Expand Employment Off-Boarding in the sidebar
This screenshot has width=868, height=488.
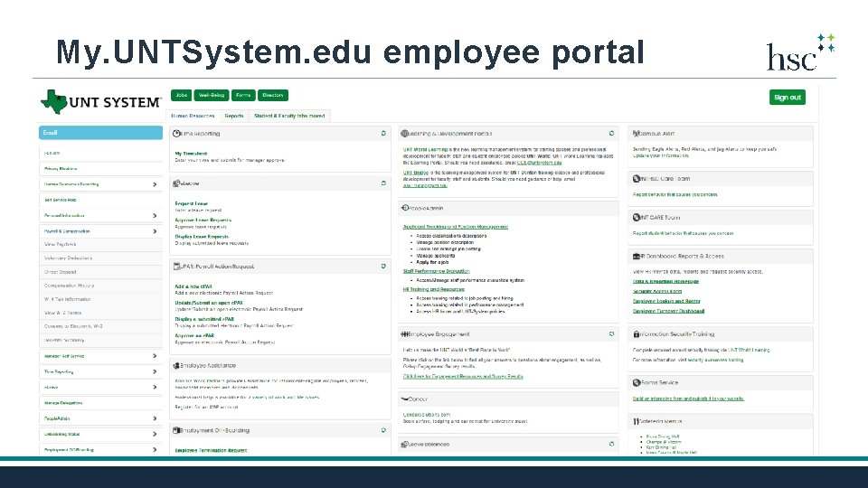[x=155, y=449]
